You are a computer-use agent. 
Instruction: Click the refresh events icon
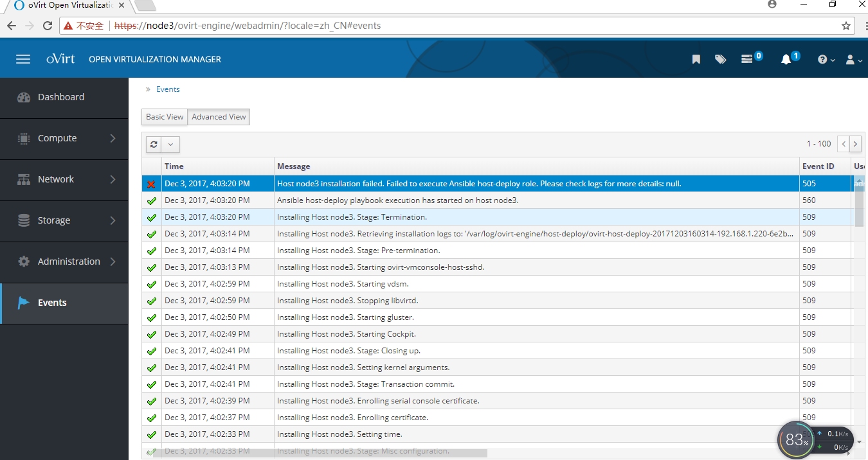(154, 145)
